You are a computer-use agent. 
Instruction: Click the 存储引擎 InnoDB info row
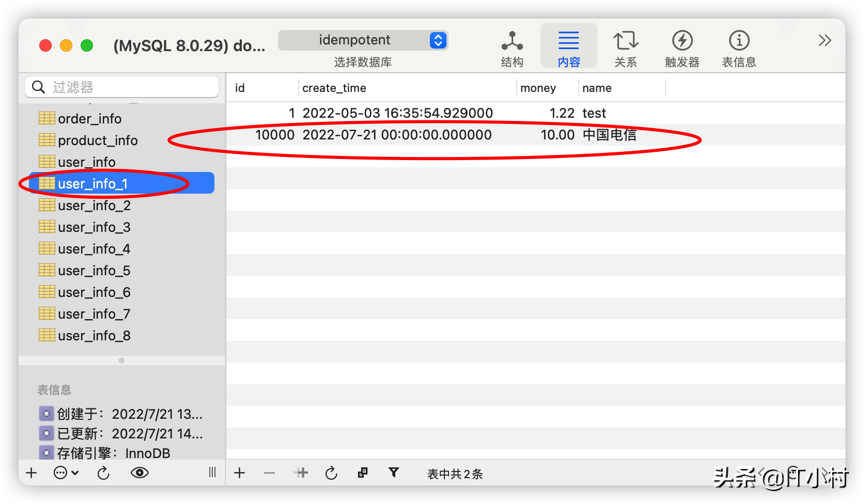click(104, 453)
